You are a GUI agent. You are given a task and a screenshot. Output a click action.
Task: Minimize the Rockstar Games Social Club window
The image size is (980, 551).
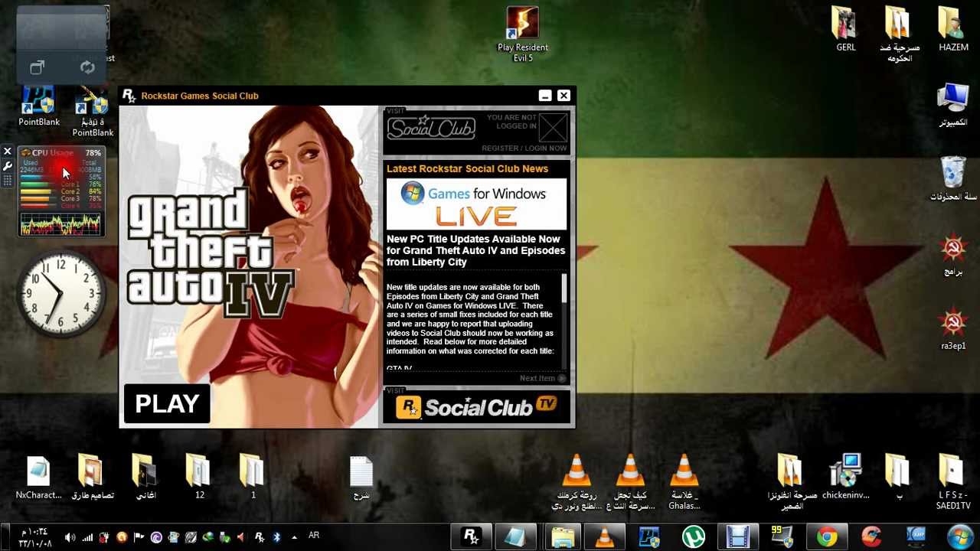(x=544, y=96)
